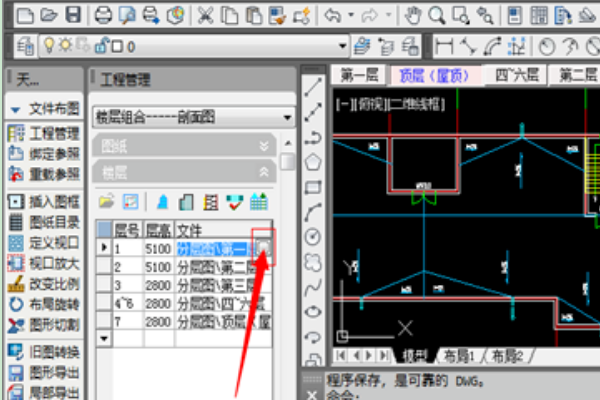Click layer 0 color swatch
The width and height of the screenshot is (600, 400).
coord(117,47)
